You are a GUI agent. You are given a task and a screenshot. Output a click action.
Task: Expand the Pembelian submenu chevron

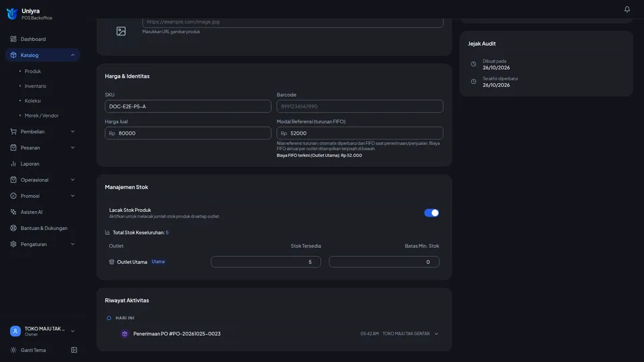click(72, 131)
